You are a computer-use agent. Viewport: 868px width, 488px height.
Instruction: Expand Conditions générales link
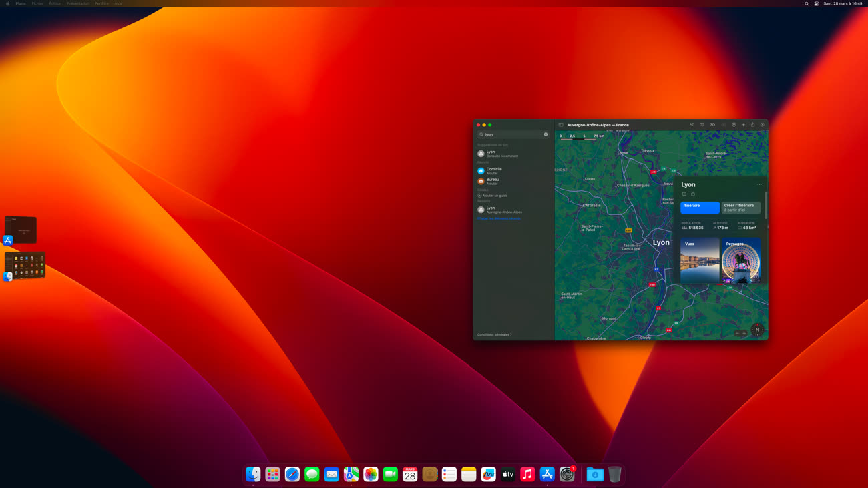[494, 334]
